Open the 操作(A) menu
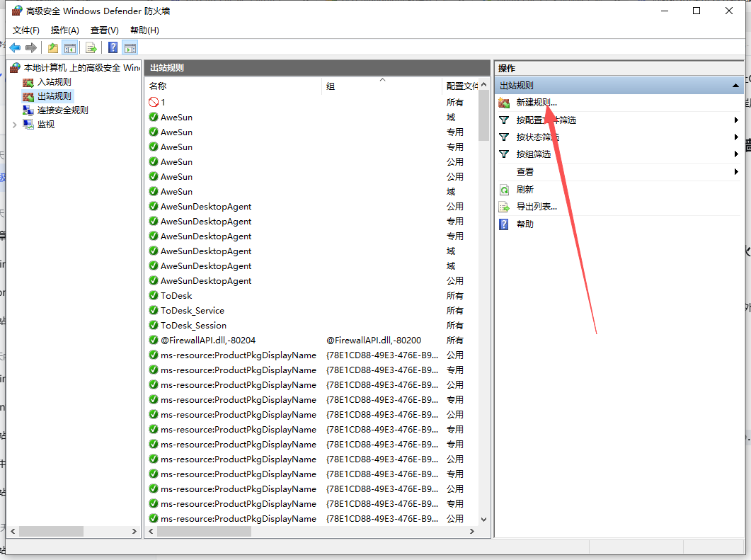Viewport: 751px width, 560px height. tap(64, 30)
